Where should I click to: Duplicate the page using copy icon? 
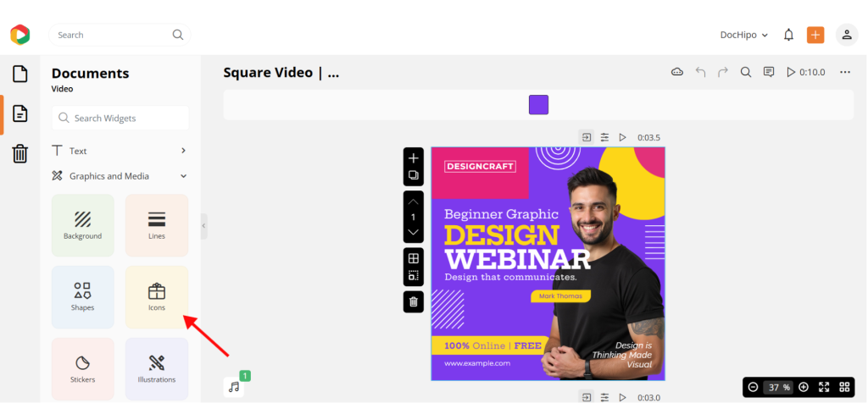(413, 175)
